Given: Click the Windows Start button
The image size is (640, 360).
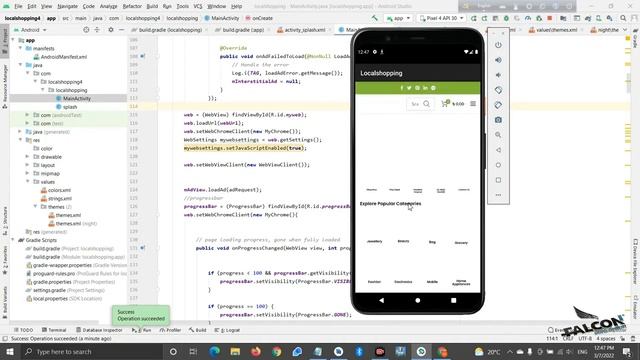Looking at the screenshot, I should point(10,351).
